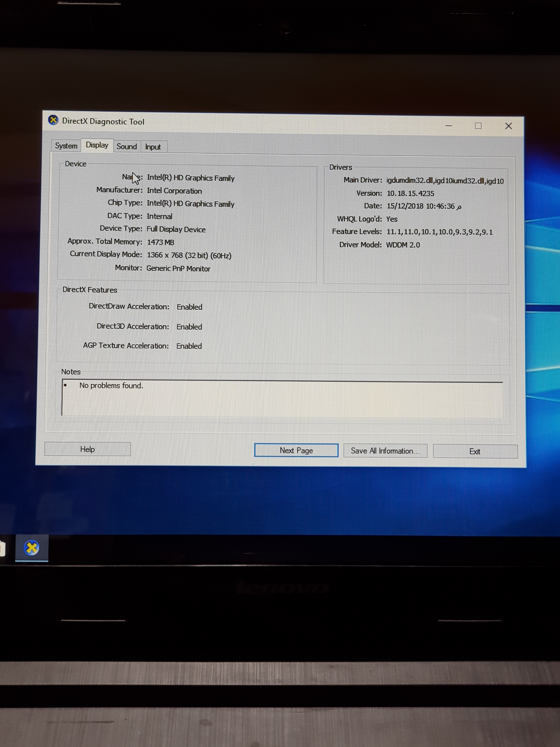Click inside the Notes text box
Screen dimensions: 560x747
pos(282,398)
